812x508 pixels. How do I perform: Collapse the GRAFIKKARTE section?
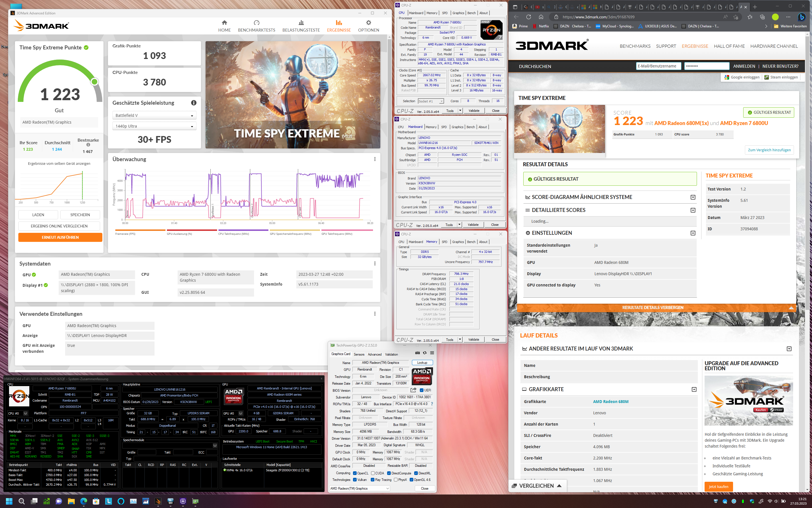pos(694,389)
